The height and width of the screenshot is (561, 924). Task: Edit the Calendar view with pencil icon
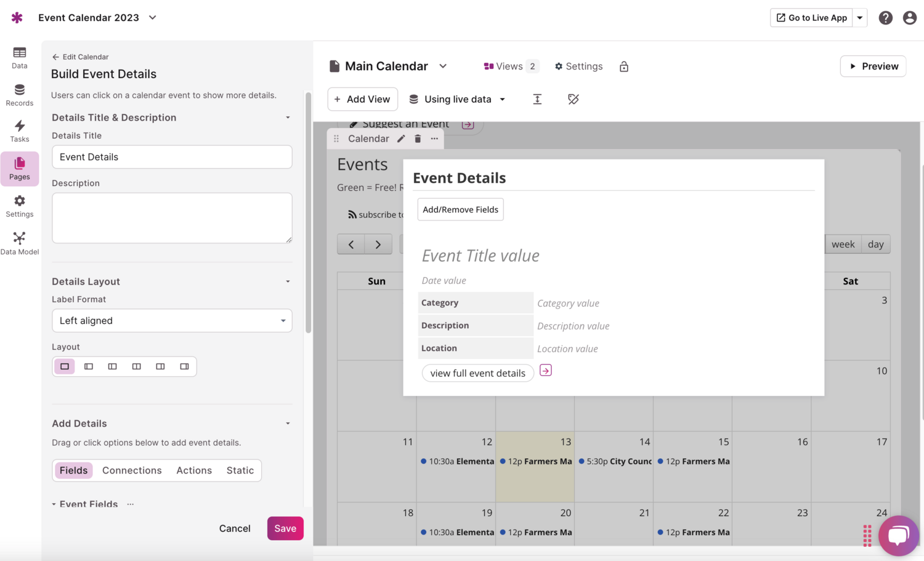(401, 139)
